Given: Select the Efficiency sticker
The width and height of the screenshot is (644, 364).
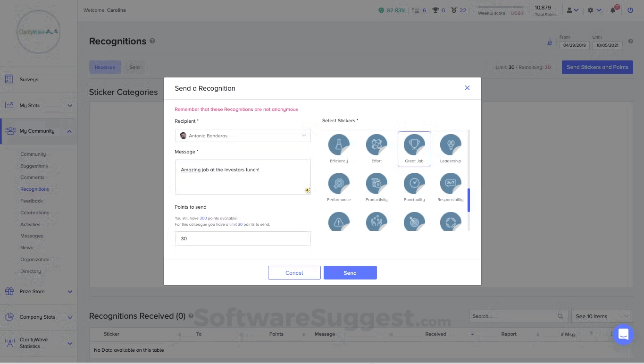Looking at the screenshot, I should 339,145.
